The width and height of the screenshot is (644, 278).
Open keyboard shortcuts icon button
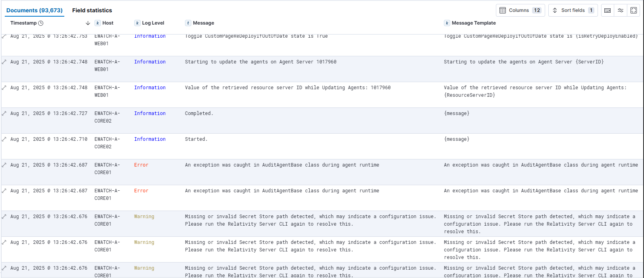607,10
